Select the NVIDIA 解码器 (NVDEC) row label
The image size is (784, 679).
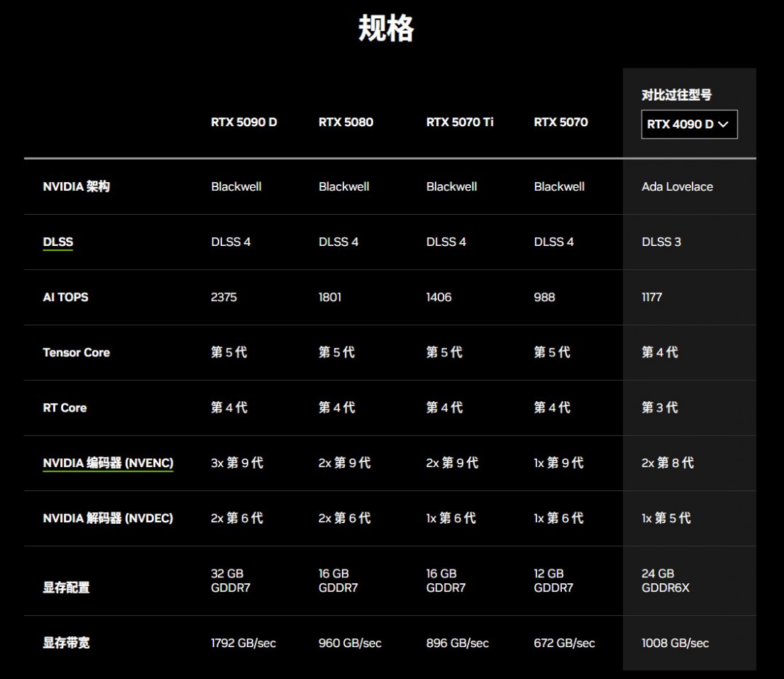pos(108,519)
